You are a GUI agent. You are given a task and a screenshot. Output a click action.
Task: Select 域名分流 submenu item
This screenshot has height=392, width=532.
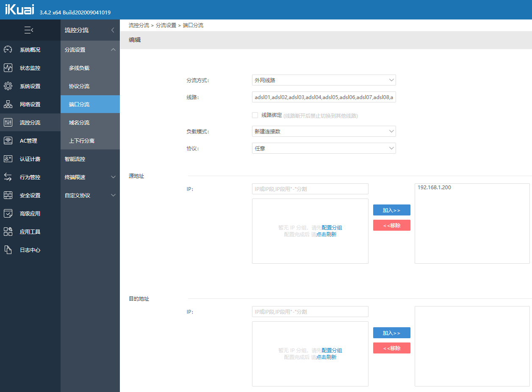tap(90, 122)
